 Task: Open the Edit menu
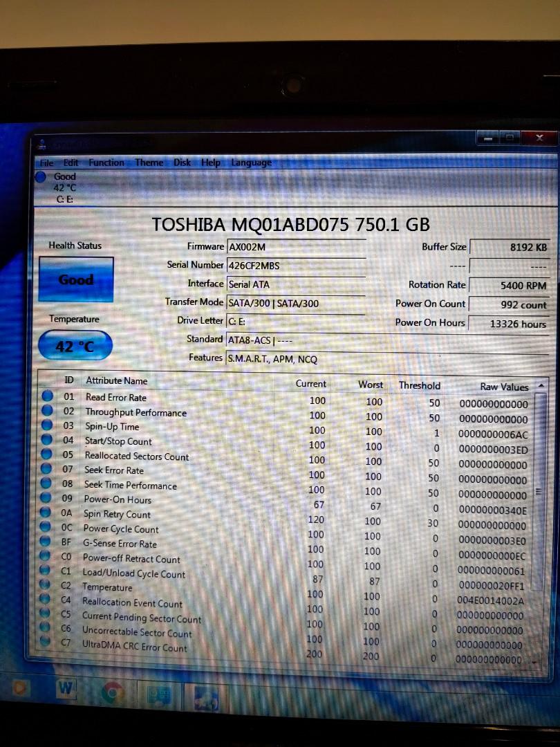pos(71,163)
